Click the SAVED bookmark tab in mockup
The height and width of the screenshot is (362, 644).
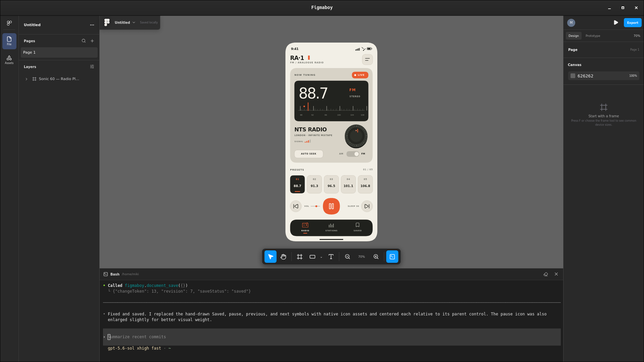pyautogui.click(x=358, y=227)
